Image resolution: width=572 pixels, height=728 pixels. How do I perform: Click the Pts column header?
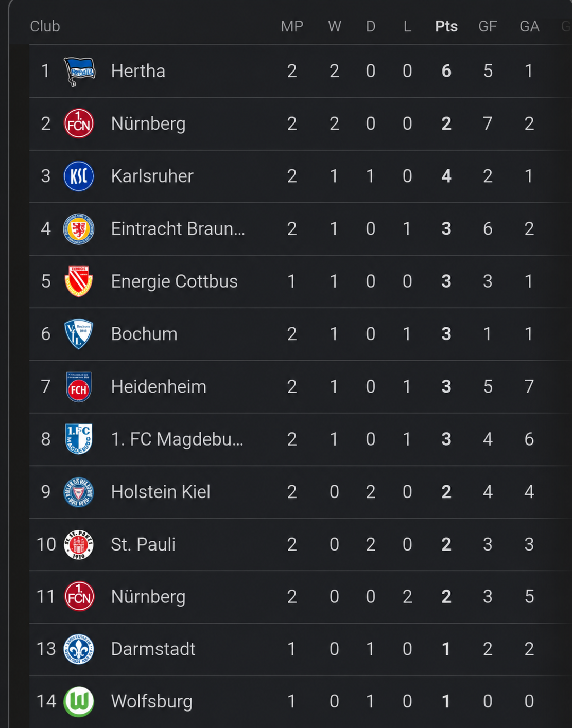tap(446, 26)
